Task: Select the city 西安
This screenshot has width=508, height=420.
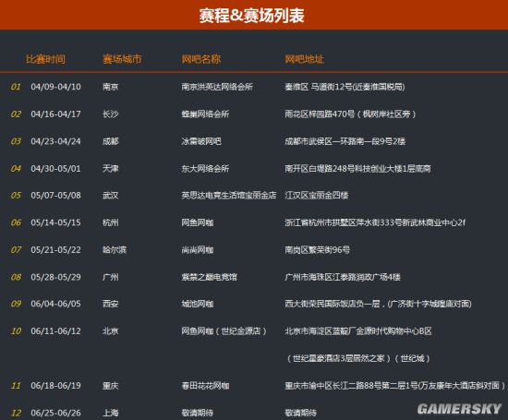Action: click(x=111, y=304)
